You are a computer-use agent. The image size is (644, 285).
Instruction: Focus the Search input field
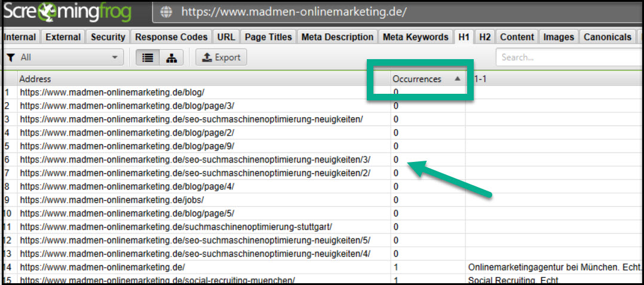pos(569,57)
